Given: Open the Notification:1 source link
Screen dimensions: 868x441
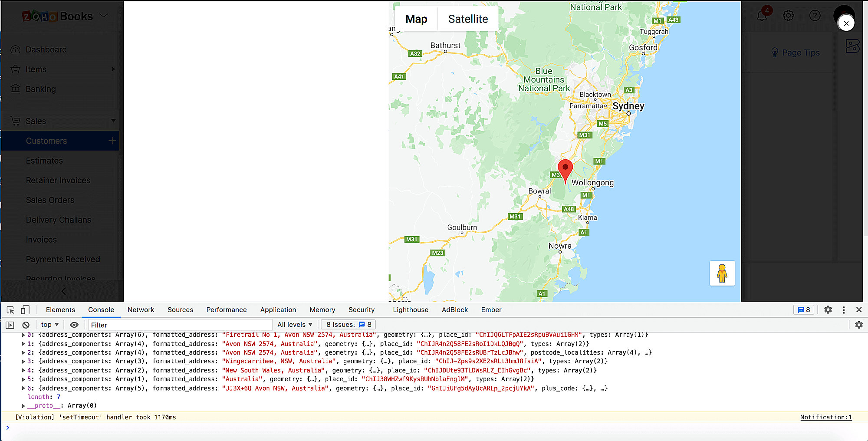Looking at the screenshot, I should click(825, 417).
